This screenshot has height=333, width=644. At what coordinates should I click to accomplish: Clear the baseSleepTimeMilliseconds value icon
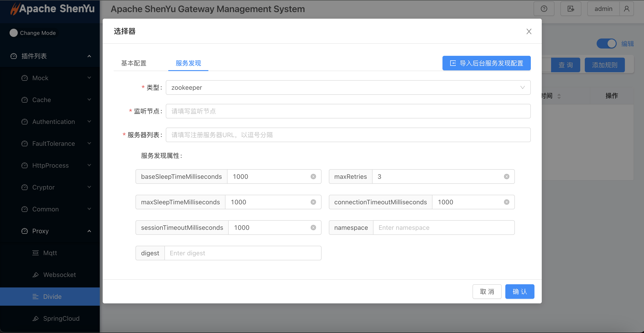click(x=313, y=177)
